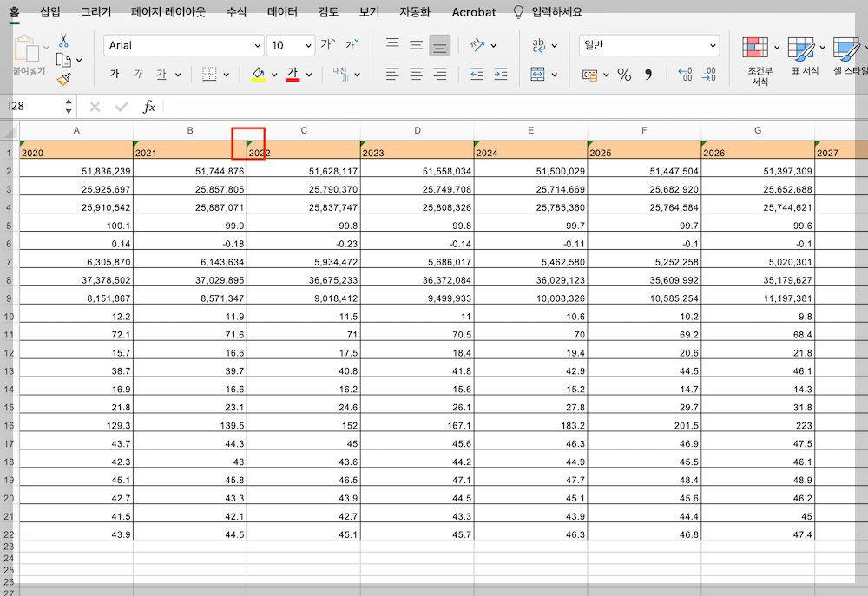
Task: Expand underline style arrow
Action: pos(178,74)
